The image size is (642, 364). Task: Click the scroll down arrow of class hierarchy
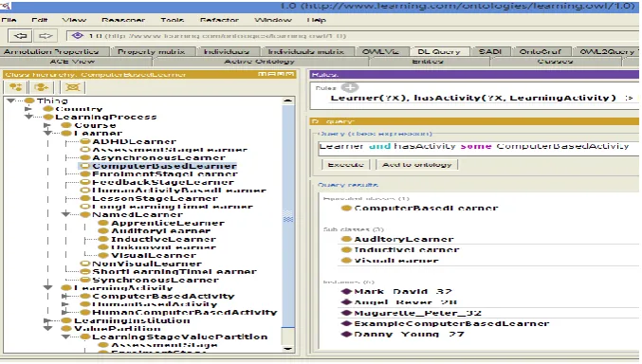click(288, 349)
